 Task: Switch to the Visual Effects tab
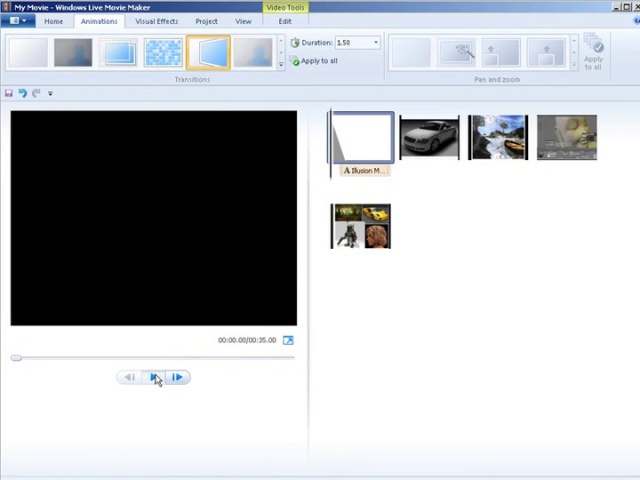pos(156,21)
